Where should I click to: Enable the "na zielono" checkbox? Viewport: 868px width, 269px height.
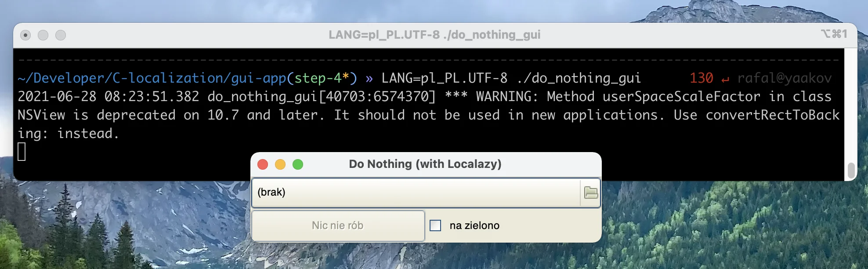click(x=435, y=225)
